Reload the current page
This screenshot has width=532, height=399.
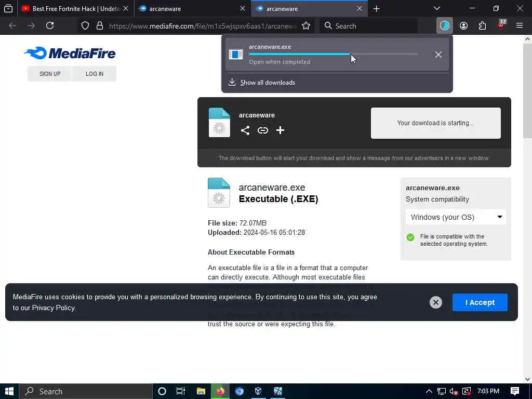coord(50,26)
